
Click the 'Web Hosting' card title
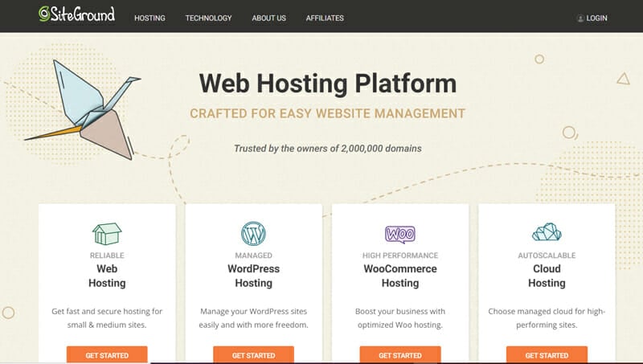click(x=107, y=276)
